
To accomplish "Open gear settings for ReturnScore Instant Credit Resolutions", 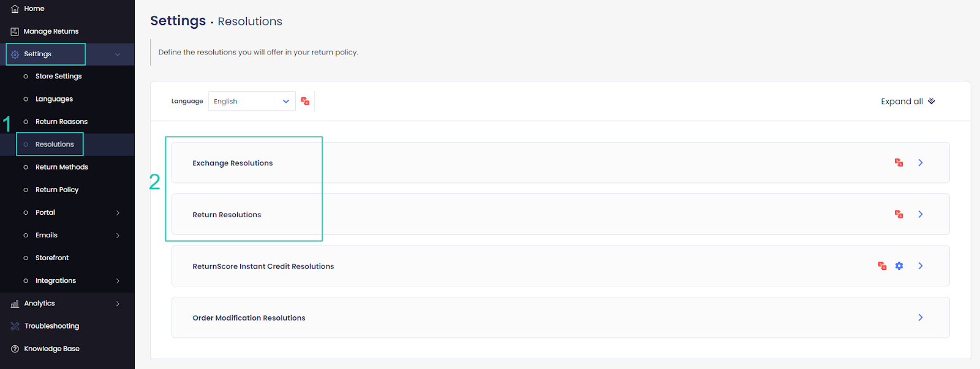I will click(x=899, y=266).
